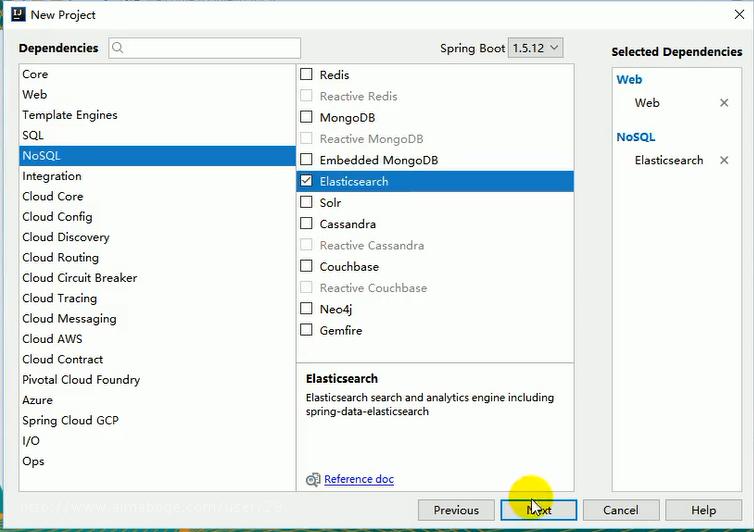Choose the SQL category

click(157, 135)
